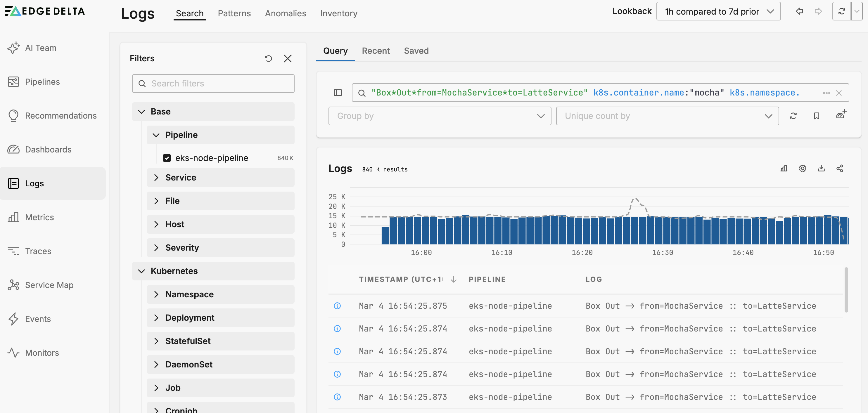Open the Anomalies page
This screenshot has width=868, height=413.
click(x=285, y=13)
